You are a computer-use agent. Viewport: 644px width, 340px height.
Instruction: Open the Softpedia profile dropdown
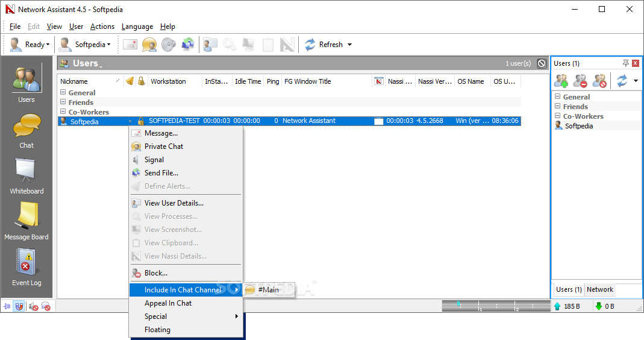(x=85, y=45)
